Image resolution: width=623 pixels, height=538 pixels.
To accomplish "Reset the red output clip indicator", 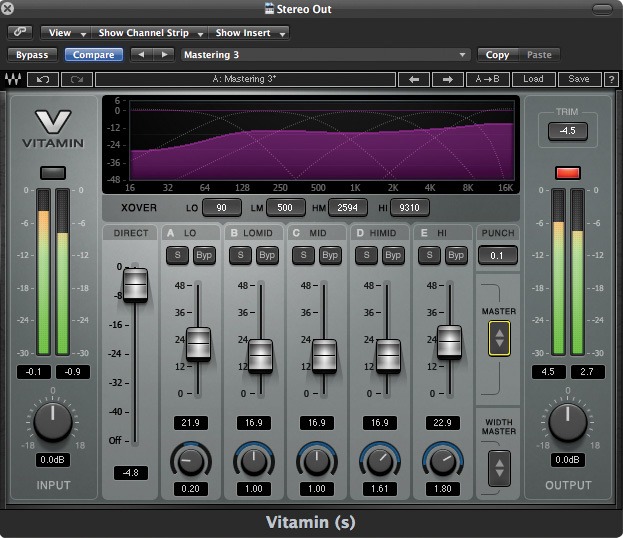I will (568, 173).
